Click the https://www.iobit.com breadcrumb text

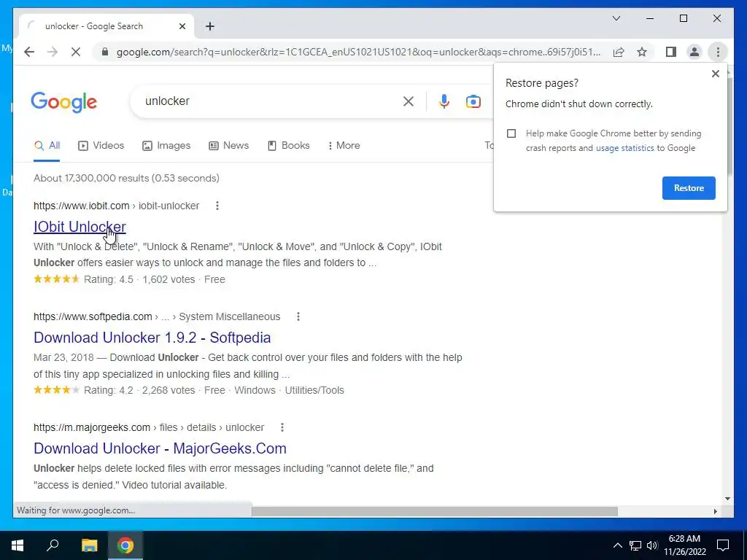[x=82, y=206]
